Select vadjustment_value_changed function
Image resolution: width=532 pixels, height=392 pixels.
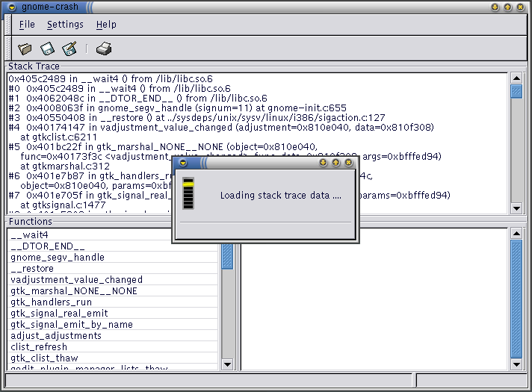point(113,279)
